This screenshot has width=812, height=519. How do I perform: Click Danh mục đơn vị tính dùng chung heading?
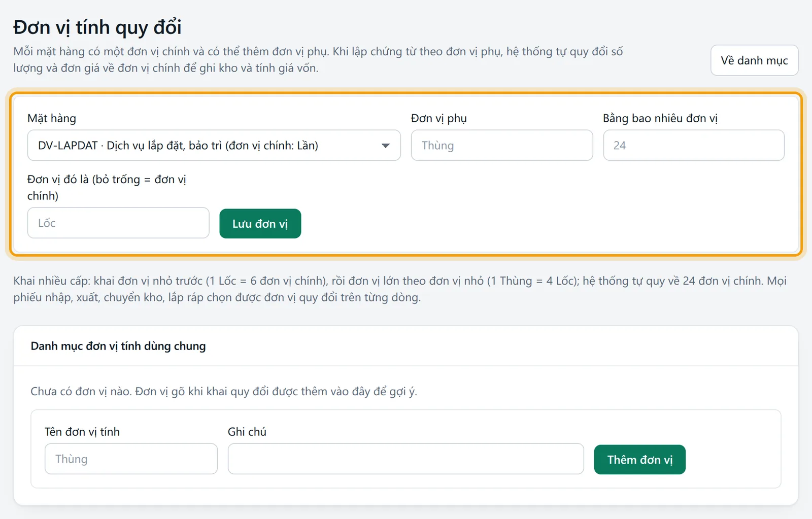118,346
